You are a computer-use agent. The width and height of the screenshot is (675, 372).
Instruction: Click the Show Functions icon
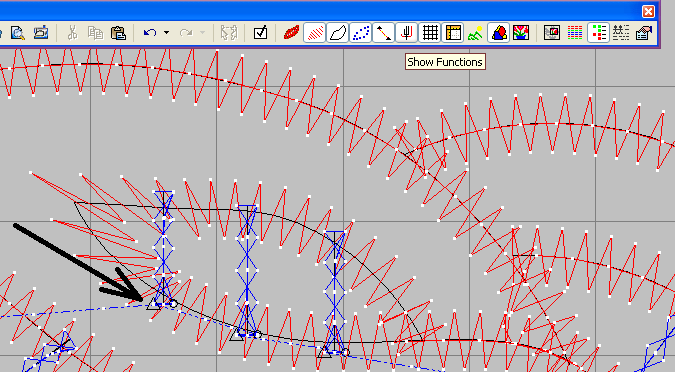click(407, 33)
